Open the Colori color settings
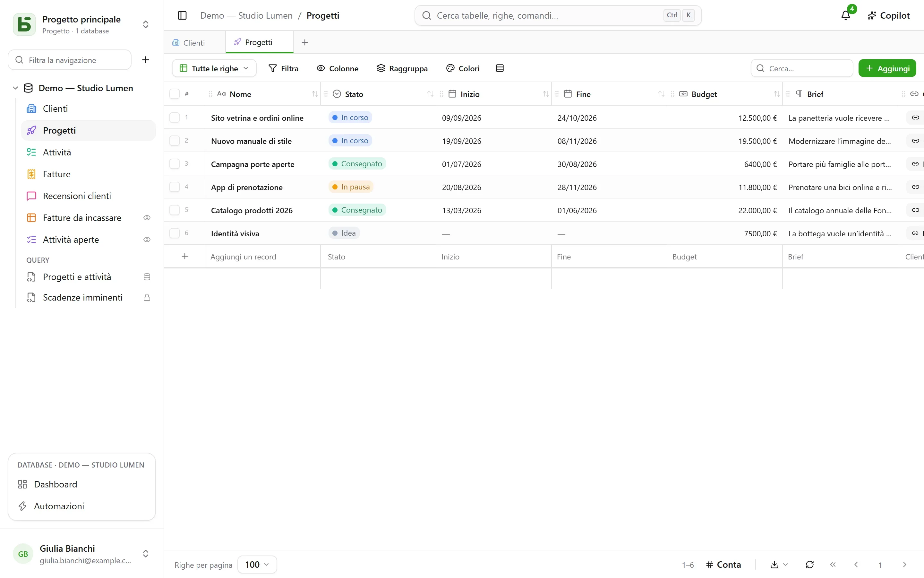Viewport: 924px width, 578px height. tap(463, 68)
